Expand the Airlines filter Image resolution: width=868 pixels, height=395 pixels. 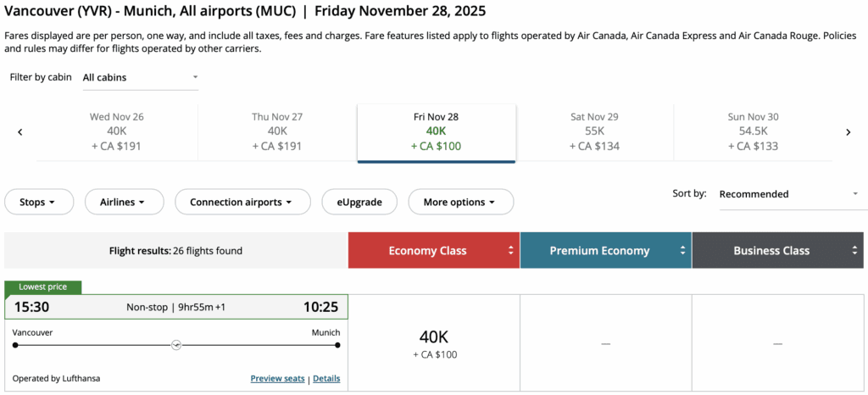122,203
